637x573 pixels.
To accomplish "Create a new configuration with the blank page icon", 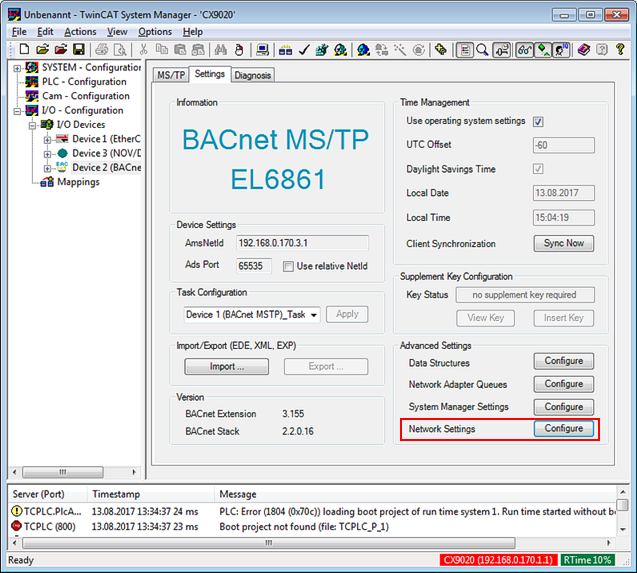I will tap(24, 50).
